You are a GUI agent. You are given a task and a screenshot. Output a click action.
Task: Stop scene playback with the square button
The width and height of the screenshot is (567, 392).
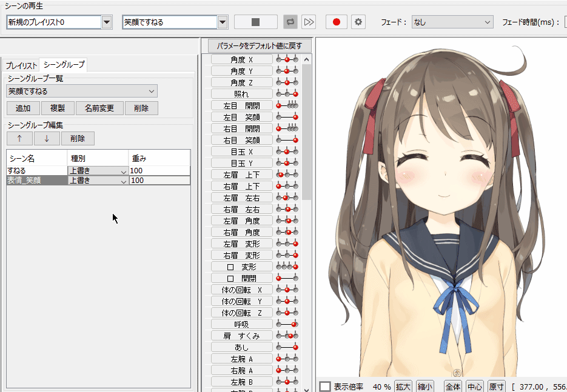(x=256, y=22)
